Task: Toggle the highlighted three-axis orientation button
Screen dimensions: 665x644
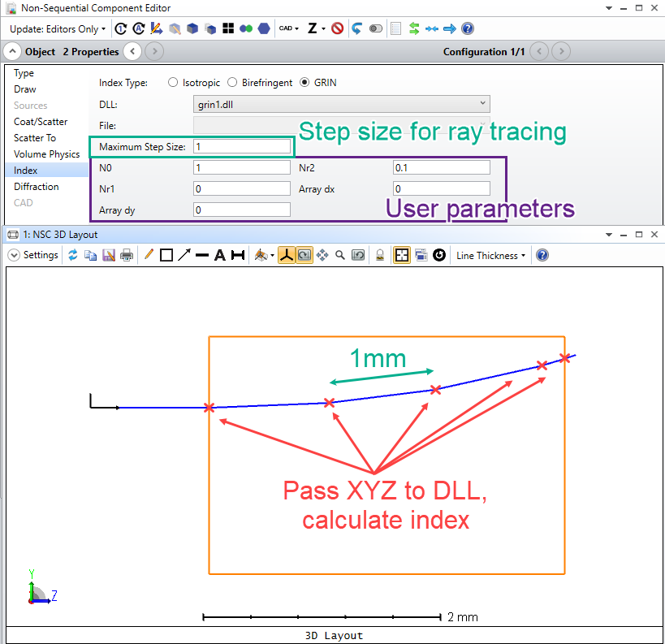Action: click(x=287, y=255)
